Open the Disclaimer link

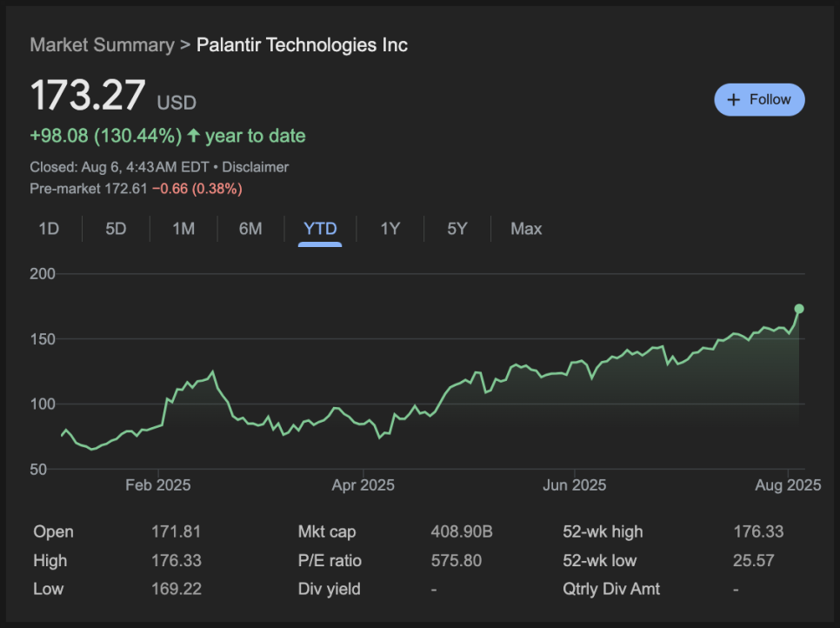click(255, 167)
